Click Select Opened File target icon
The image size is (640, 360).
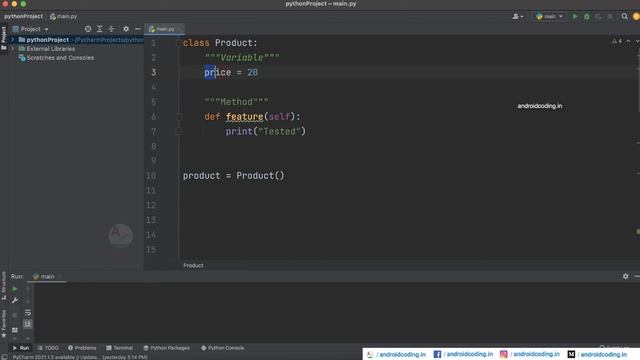(88, 29)
